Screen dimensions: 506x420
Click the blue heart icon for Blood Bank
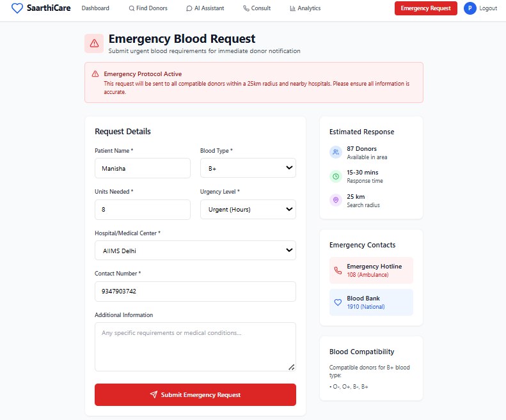coord(338,302)
